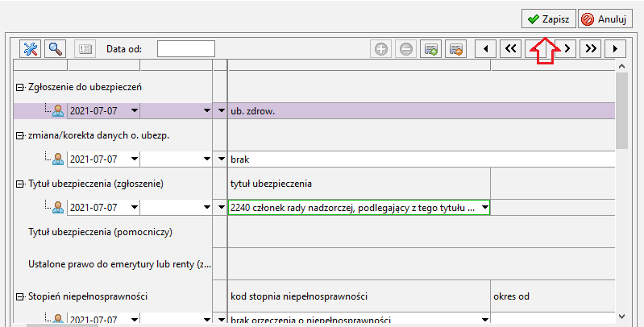Select the Stopień niepełnosprawności label
The image size is (644, 327).
(88, 296)
